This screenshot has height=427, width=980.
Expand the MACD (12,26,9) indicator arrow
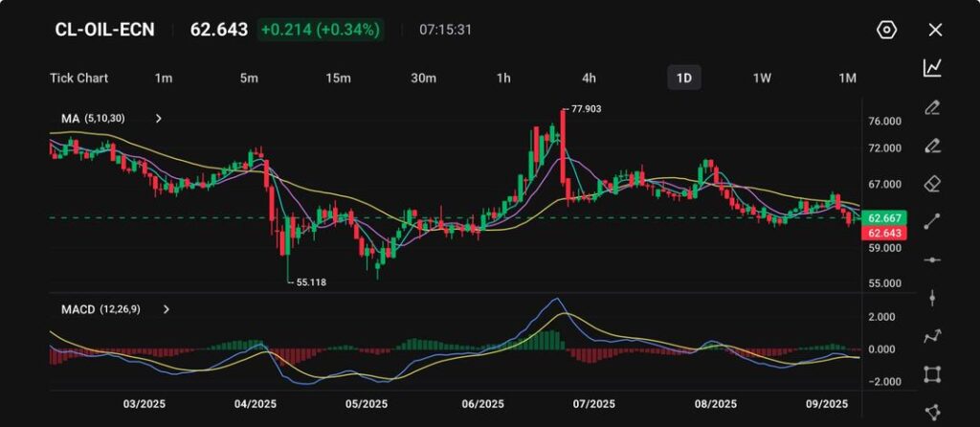[x=166, y=309]
